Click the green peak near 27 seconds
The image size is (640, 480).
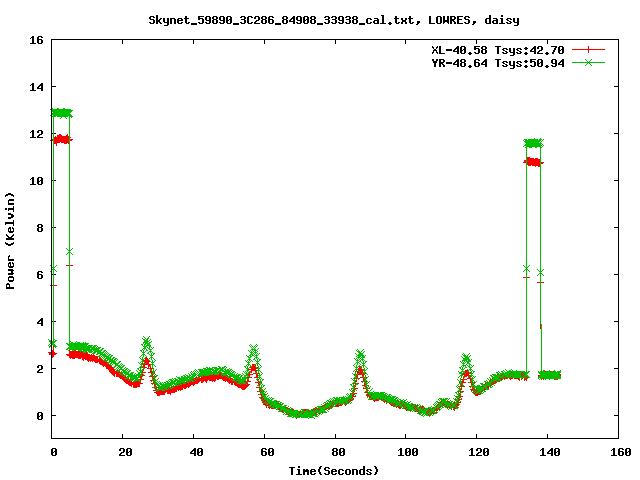(147, 341)
